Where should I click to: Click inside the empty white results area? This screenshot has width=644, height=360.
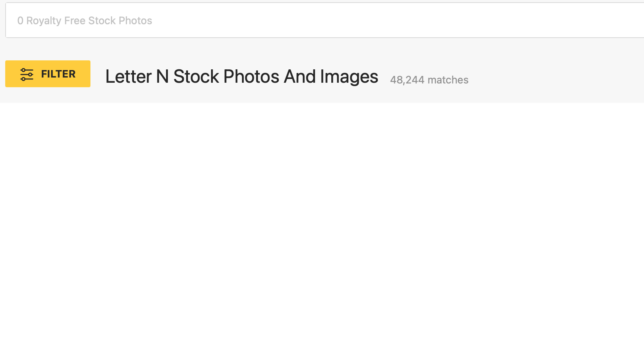click(322, 231)
